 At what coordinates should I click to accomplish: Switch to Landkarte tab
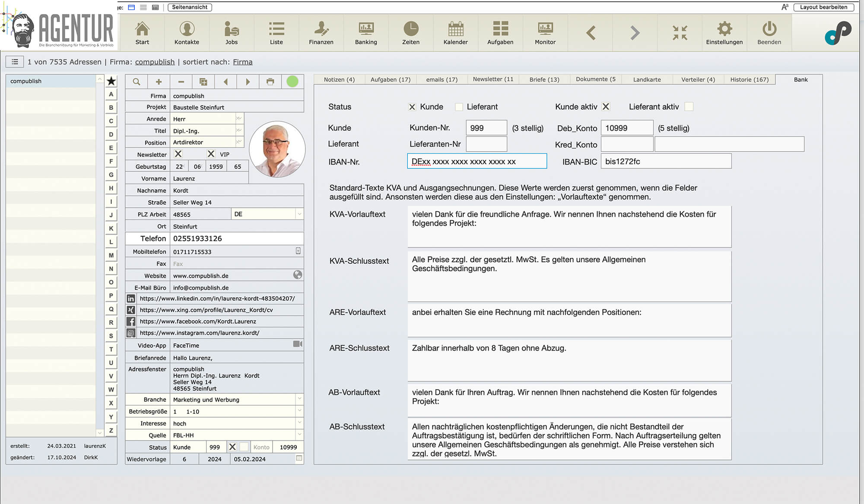tap(647, 79)
